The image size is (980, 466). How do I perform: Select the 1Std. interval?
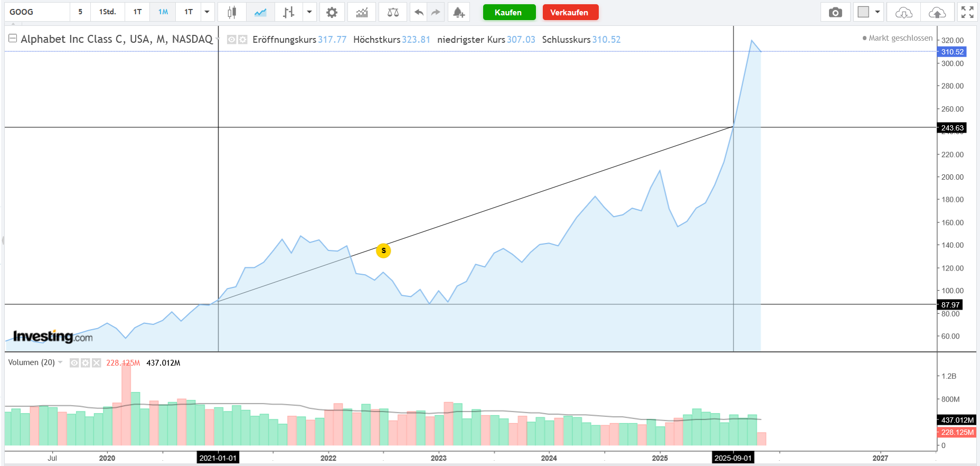[107, 12]
